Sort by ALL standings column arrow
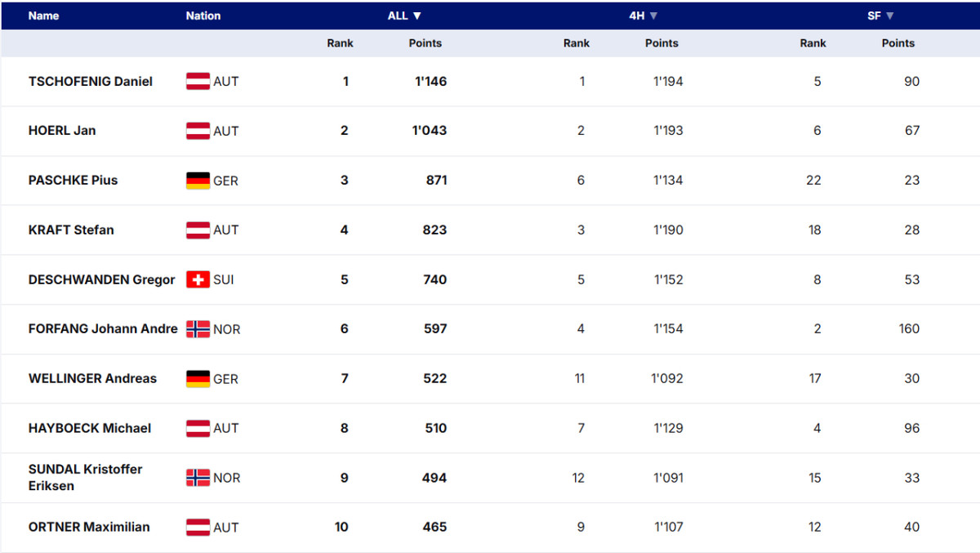The image size is (980, 553). coord(417,16)
